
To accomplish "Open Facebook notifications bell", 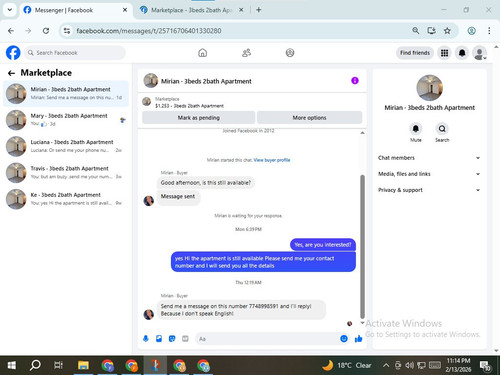I will point(462,53).
